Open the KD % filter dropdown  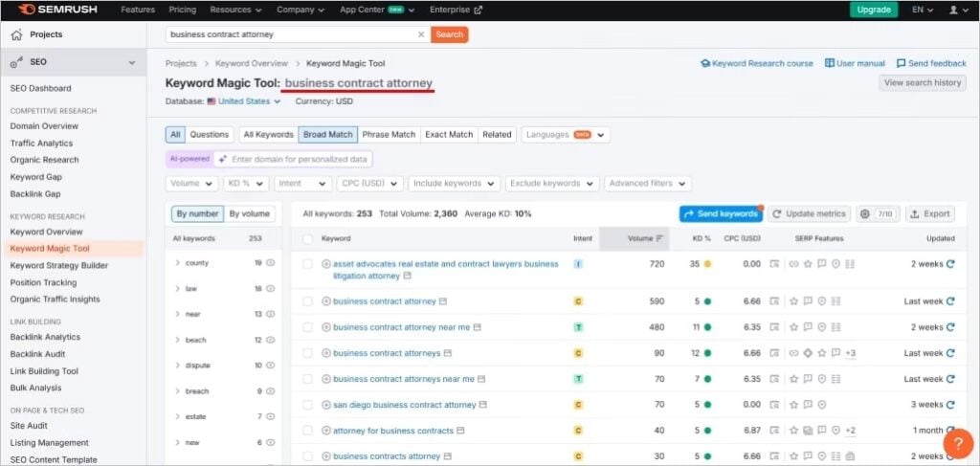pos(246,184)
